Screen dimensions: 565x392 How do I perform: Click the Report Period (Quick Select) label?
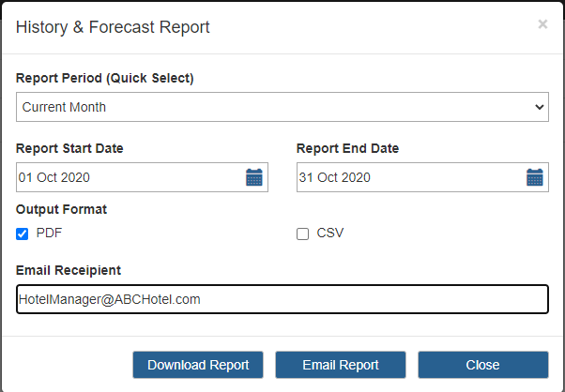point(105,78)
